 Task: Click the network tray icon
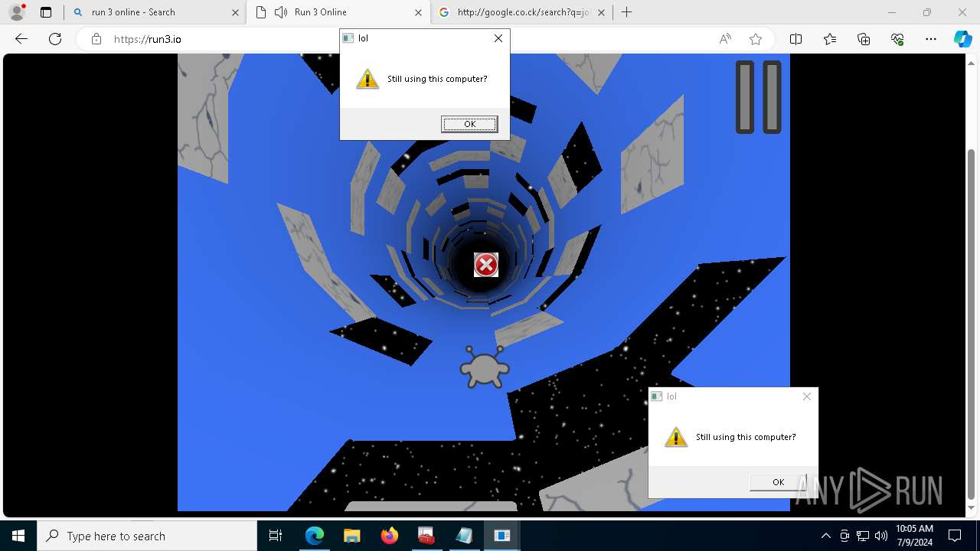click(x=863, y=536)
